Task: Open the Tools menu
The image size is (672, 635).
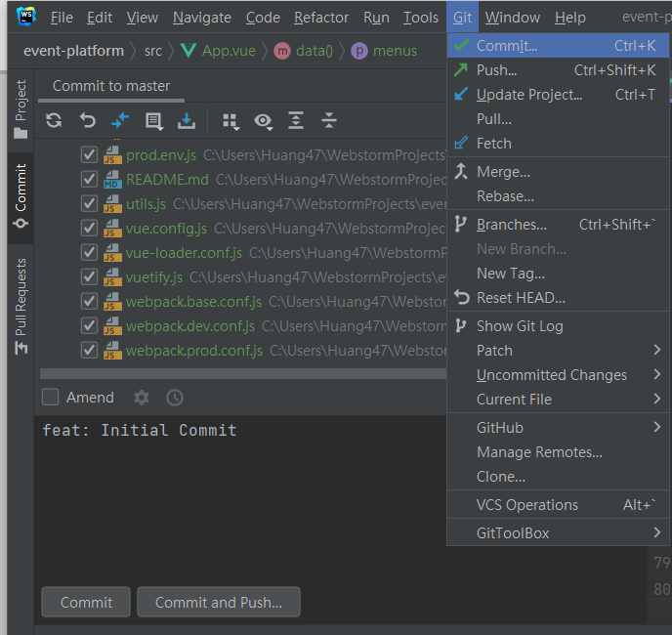Action: (421, 18)
